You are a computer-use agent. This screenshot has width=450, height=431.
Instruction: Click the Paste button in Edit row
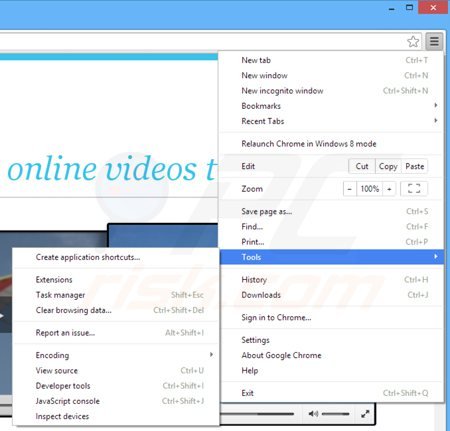point(415,166)
